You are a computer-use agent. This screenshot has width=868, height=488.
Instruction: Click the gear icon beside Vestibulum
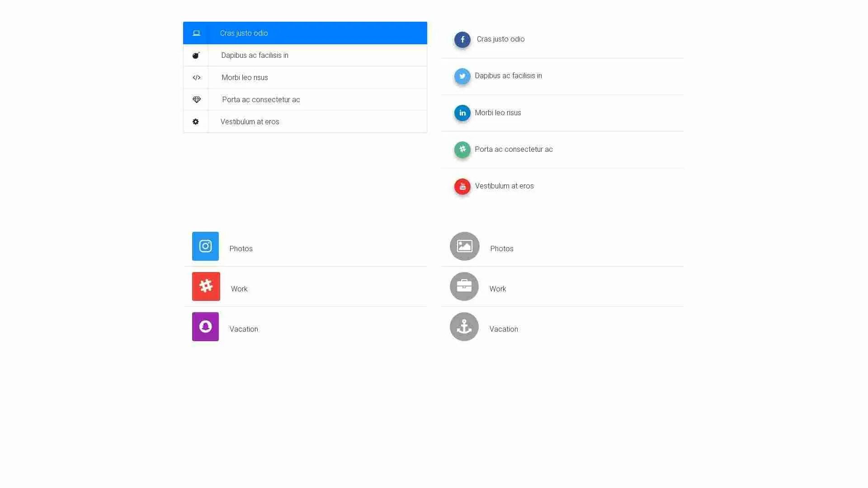(196, 122)
